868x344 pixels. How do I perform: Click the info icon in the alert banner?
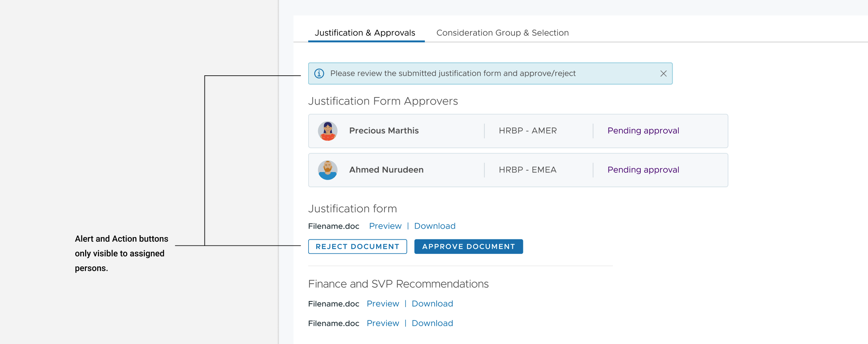(319, 73)
